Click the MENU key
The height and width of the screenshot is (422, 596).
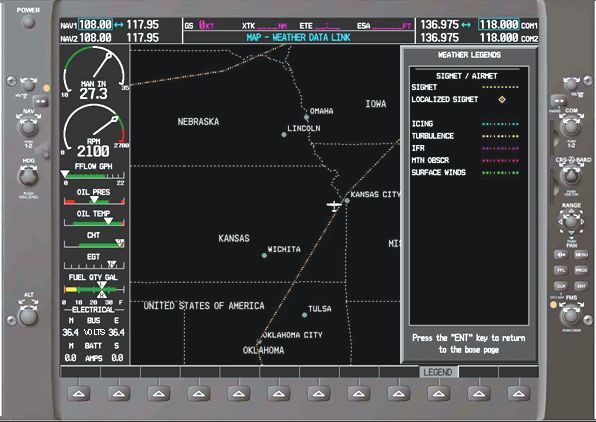(x=581, y=254)
